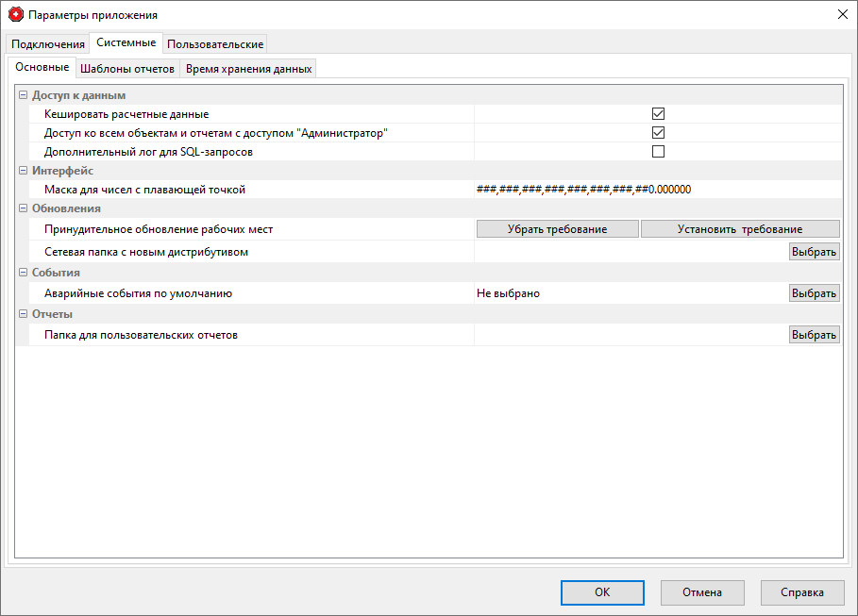Toggle Administrator access to all objects checkbox
The width and height of the screenshot is (858, 616).
click(x=658, y=133)
